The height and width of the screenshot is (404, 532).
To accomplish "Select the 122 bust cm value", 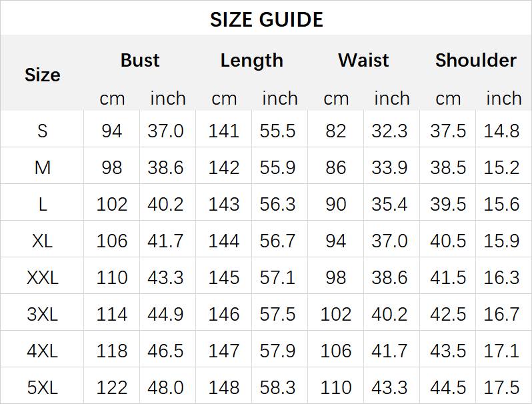I will pos(111,387).
